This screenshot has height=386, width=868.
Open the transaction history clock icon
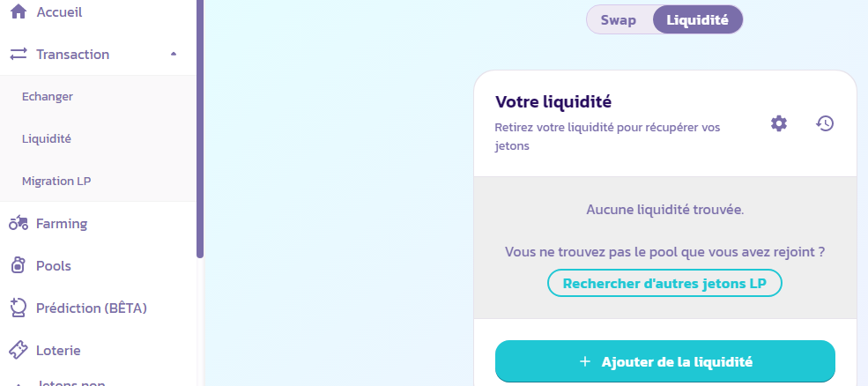click(x=824, y=123)
